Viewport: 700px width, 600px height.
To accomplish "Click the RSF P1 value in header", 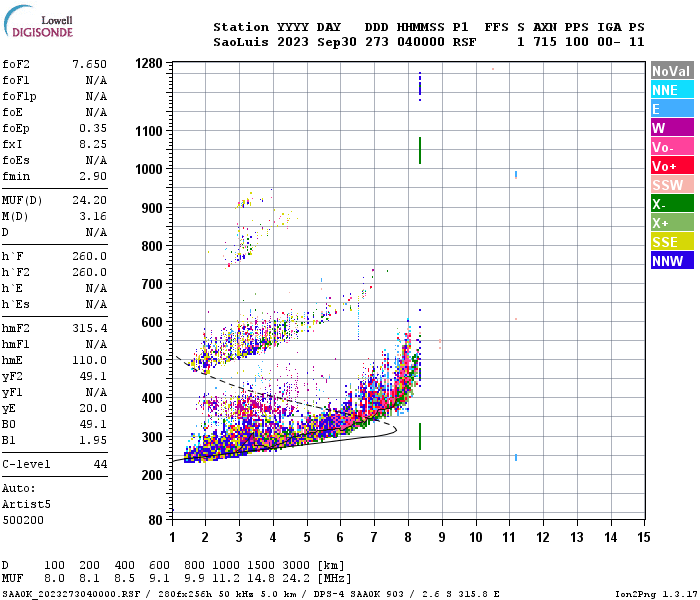I will 464,42.
